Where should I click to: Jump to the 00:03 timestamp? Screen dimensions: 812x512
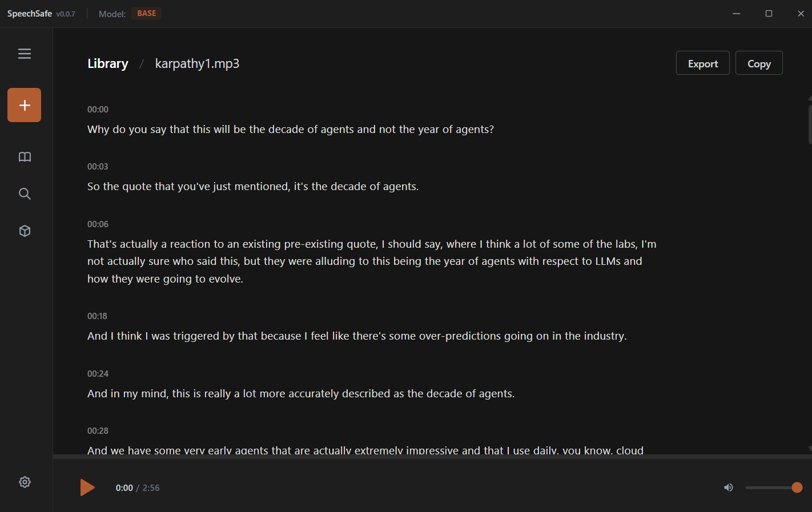pyautogui.click(x=98, y=167)
